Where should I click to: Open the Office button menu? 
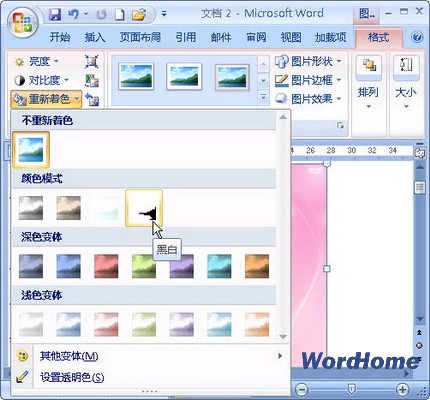(22, 22)
